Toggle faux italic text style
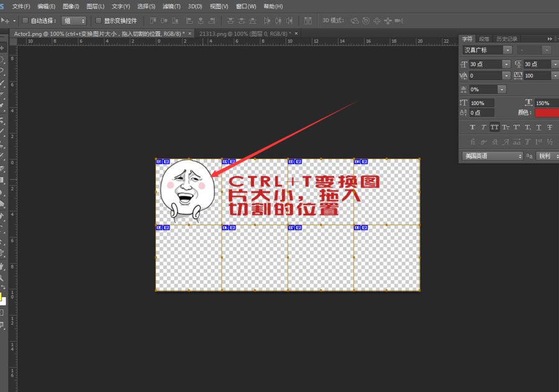Screen dimensions: 559x392 pyautogui.click(x=484, y=127)
